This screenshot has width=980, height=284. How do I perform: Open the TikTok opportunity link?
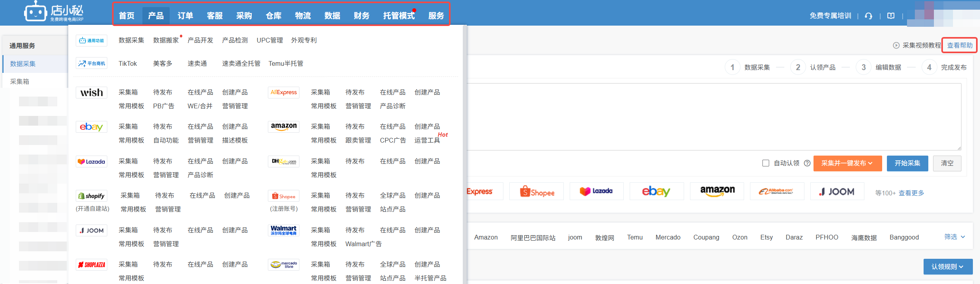(x=128, y=63)
